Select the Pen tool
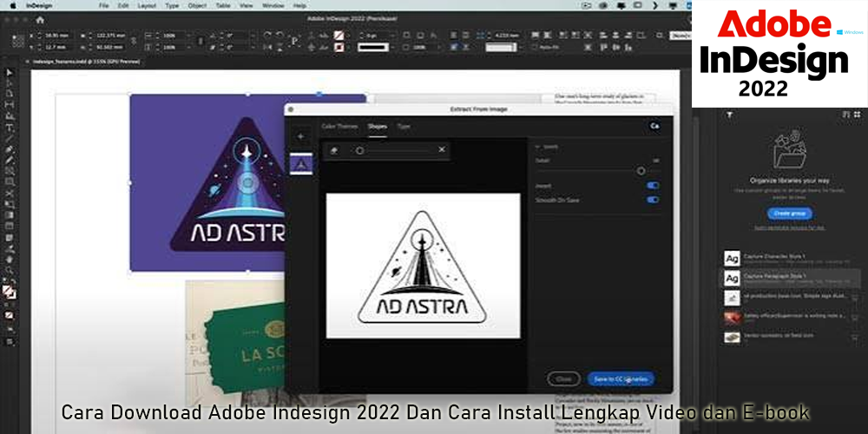 tap(10, 149)
